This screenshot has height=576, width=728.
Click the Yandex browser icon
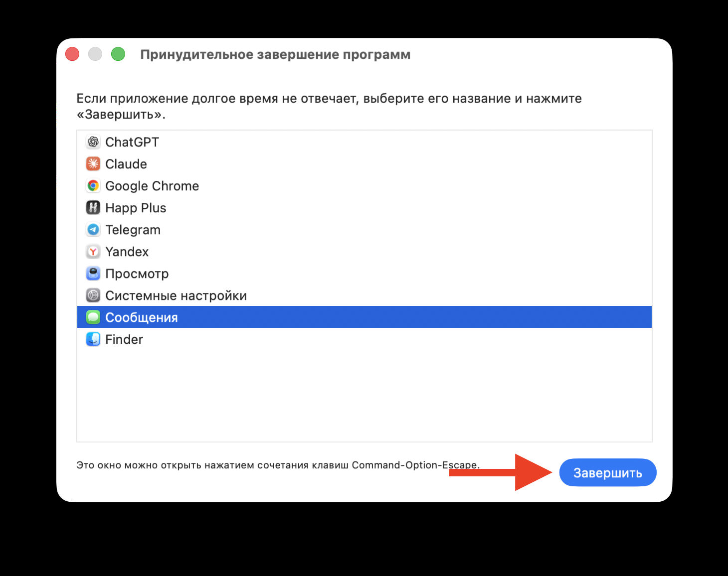[93, 251]
